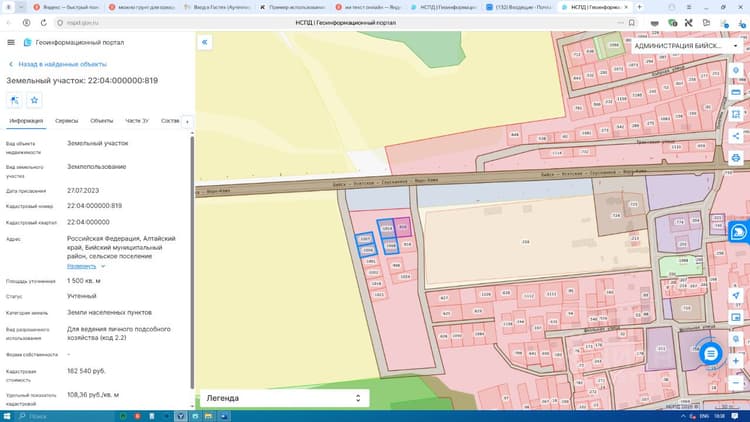This screenshot has width=750, height=422.
Task: Switch to the Сервисы tab
Action: (66, 121)
